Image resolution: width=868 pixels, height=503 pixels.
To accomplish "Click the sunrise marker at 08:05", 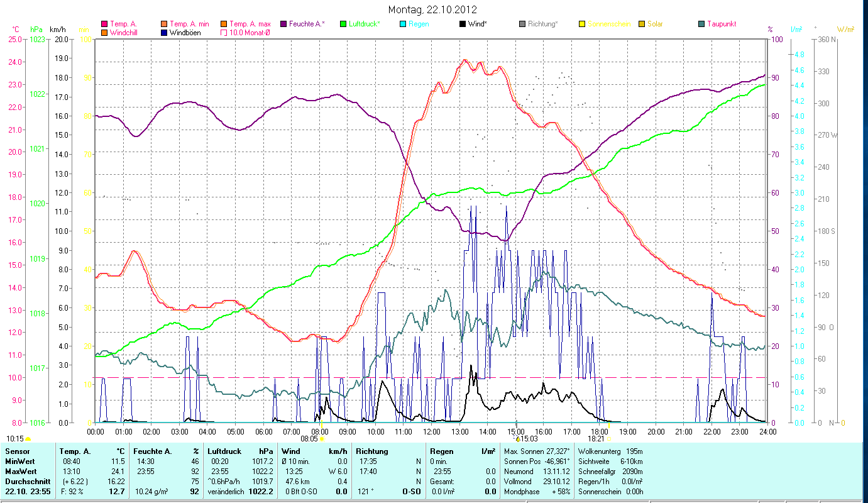I will (321, 439).
